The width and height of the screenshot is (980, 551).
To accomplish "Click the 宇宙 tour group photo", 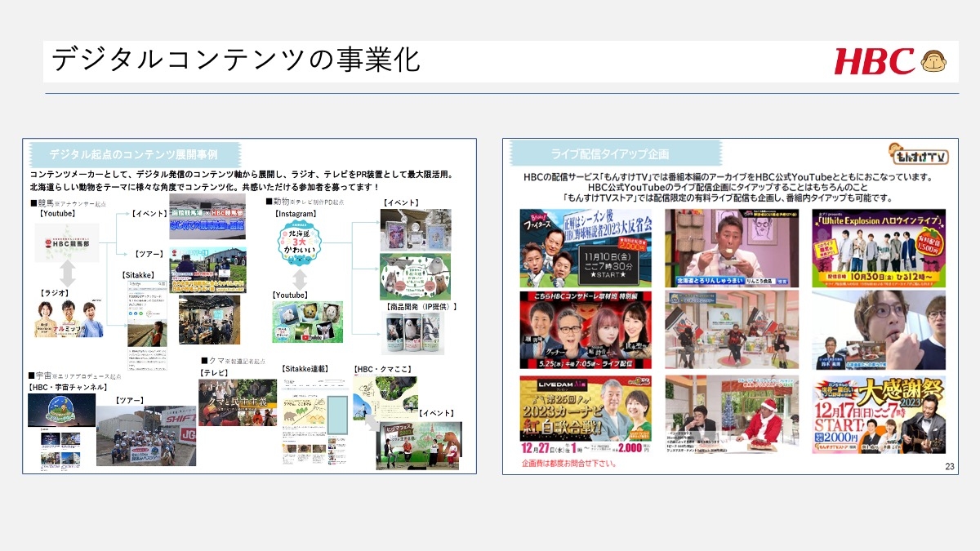I will coord(146,436).
